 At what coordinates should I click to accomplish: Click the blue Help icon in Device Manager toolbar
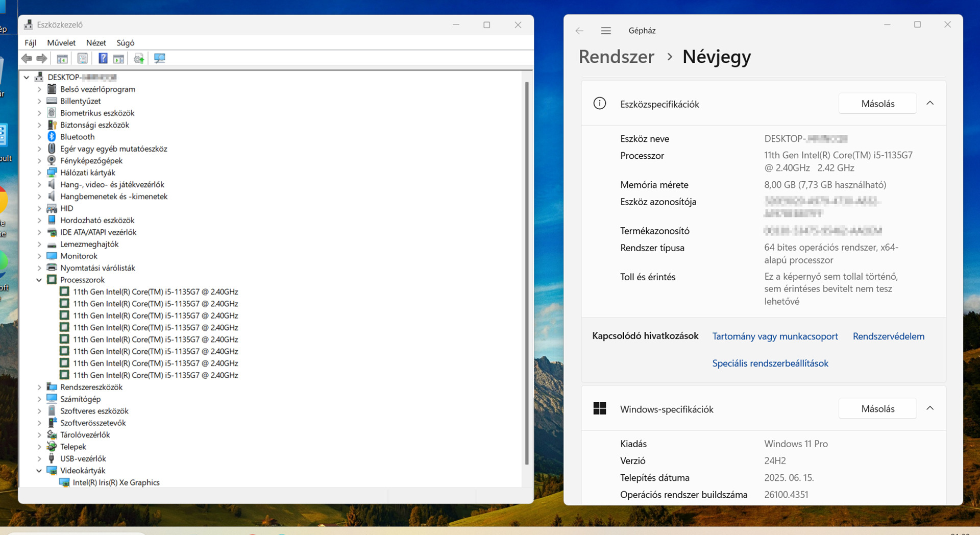[x=103, y=59]
